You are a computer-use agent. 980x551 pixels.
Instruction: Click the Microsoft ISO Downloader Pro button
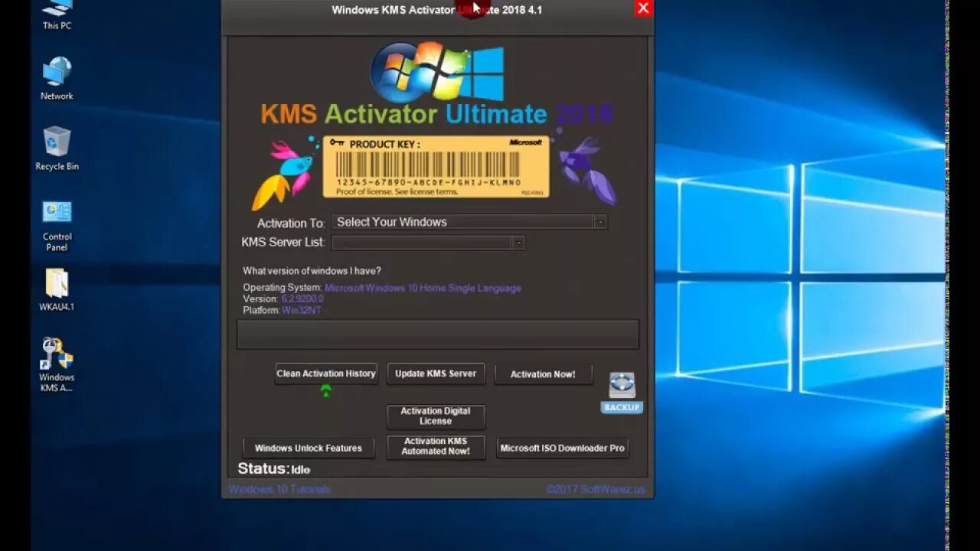563,448
